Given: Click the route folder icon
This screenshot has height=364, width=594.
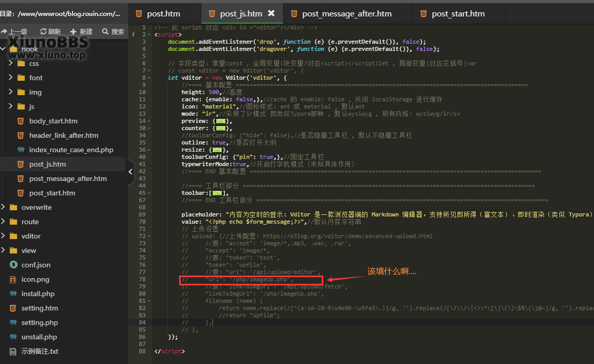Looking at the screenshot, I should pyautogui.click(x=13, y=222).
